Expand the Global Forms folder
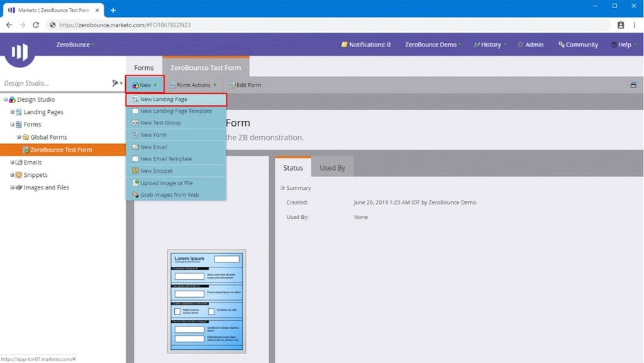The image size is (644, 363). pyautogui.click(x=18, y=137)
